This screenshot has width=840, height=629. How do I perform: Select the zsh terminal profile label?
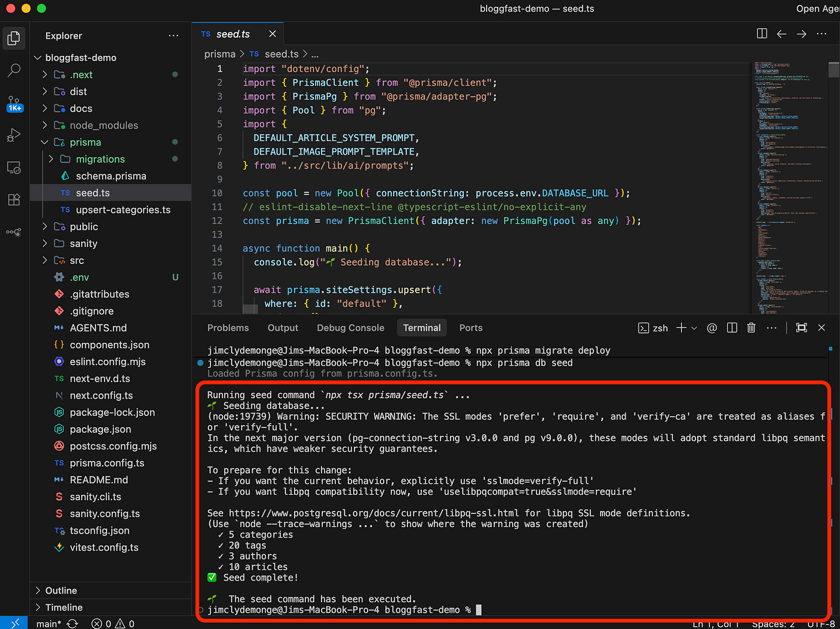pyautogui.click(x=653, y=328)
